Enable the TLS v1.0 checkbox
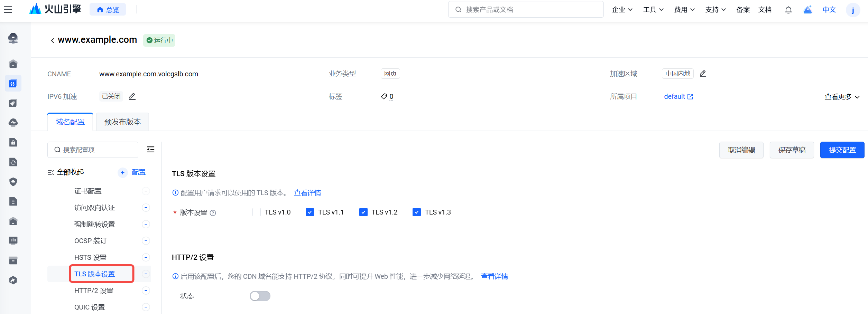 coord(257,212)
